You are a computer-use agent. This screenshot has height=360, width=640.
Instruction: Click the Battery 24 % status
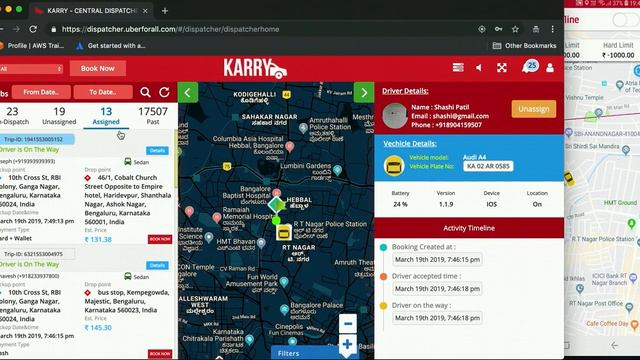(x=400, y=199)
